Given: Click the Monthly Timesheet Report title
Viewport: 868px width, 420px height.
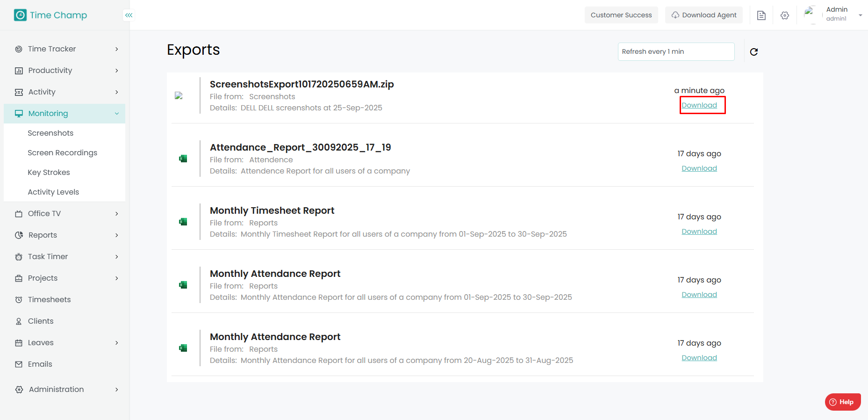Looking at the screenshot, I should (272, 210).
